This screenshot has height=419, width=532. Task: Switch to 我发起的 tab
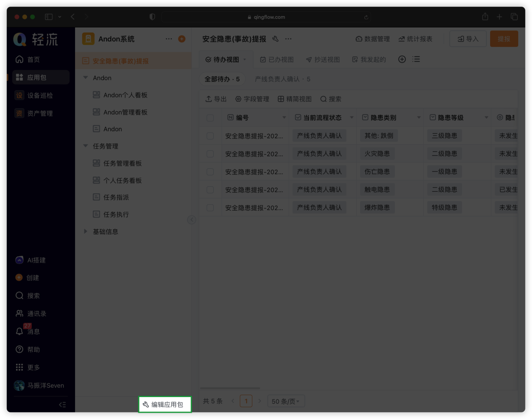tap(369, 59)
